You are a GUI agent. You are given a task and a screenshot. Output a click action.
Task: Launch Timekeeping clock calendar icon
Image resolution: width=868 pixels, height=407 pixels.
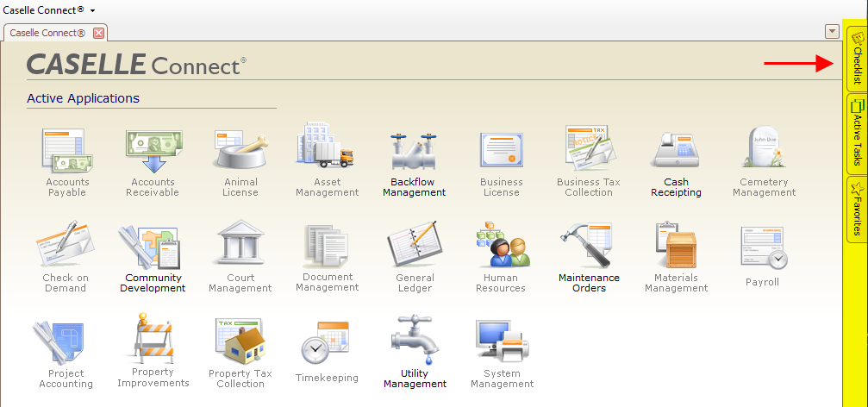coord(327,342)
